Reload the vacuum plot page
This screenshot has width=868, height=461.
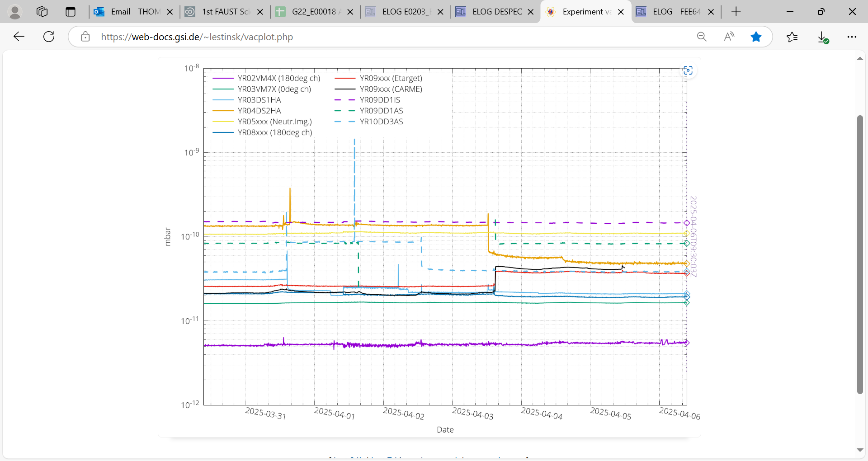[49, 37]
